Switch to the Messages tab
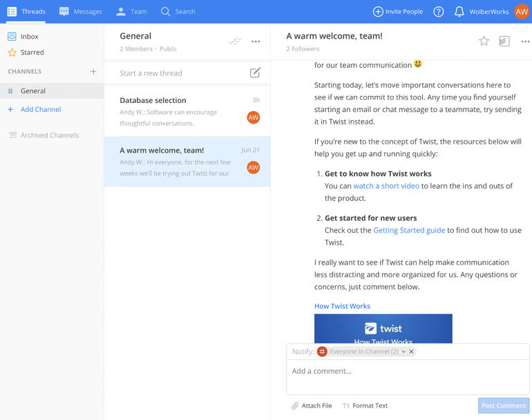Viewport: 532px width, 420px height. 81,12
